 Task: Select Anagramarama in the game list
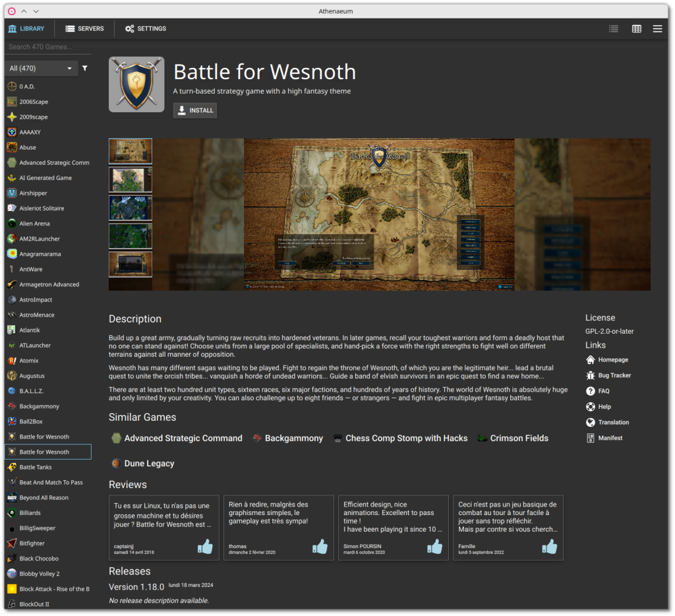click(x=47, y=254)
